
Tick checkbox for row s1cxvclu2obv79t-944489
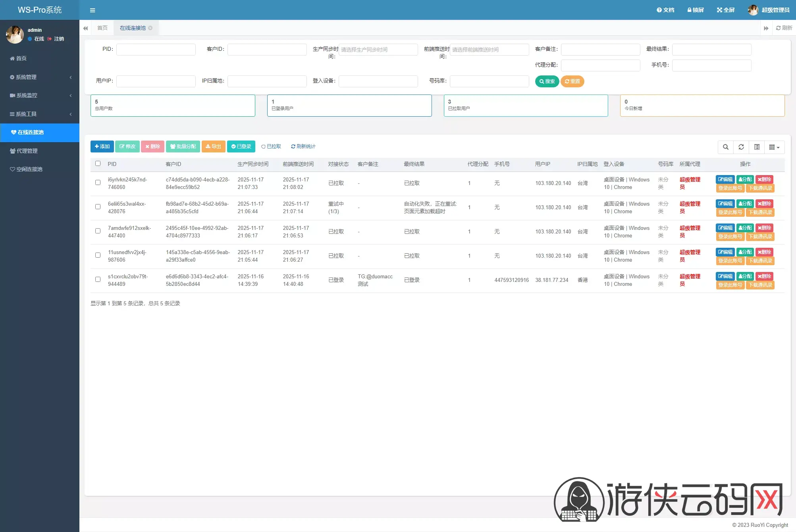98,279
